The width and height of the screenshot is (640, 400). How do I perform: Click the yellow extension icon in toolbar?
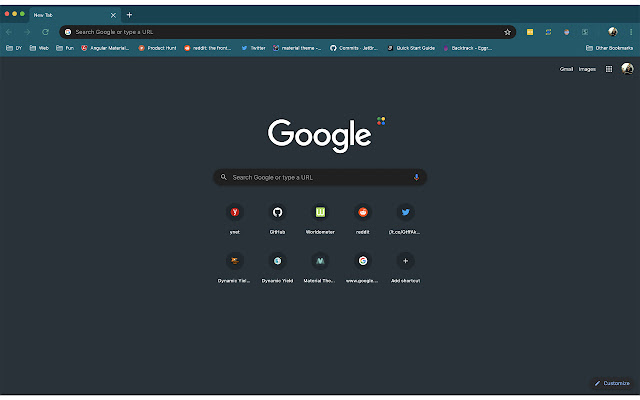point(530,32)
